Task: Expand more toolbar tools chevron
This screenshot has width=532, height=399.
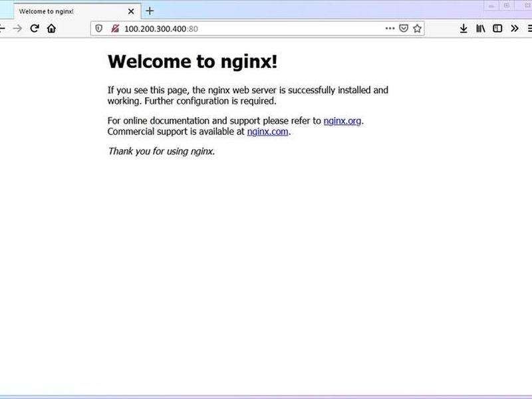Action: (x=514, y=29)
